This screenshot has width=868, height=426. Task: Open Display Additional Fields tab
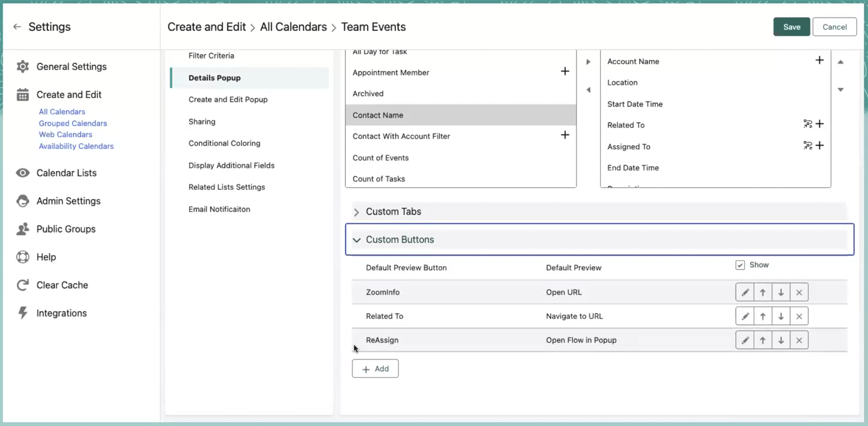coord(231,165)
